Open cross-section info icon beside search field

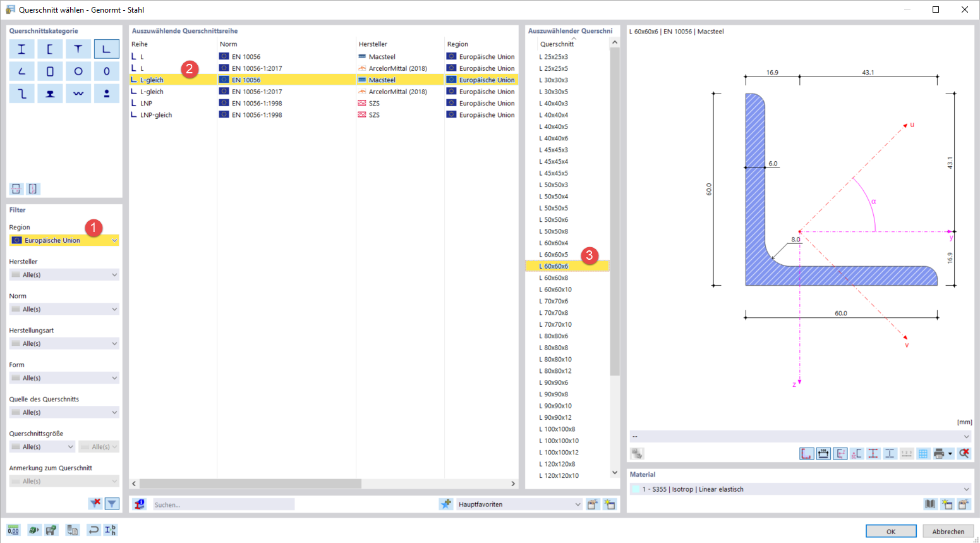pyautogui.click(x=140, y=504)
